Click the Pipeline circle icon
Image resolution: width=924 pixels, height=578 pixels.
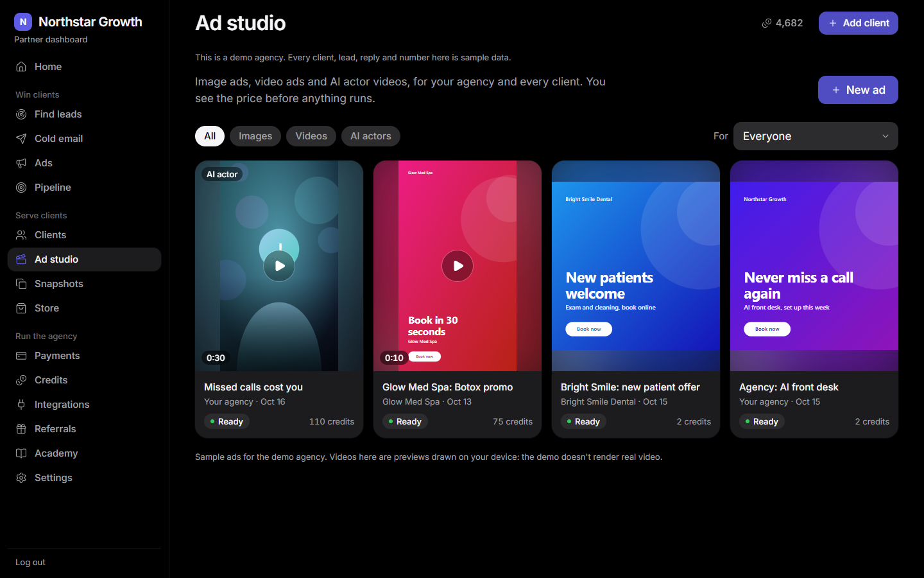coord(21,188)
